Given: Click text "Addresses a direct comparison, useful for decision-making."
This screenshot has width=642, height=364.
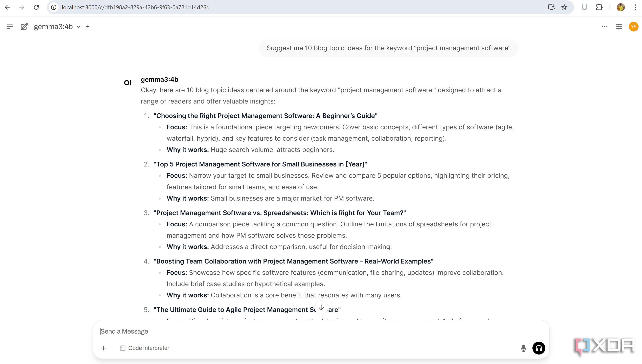Looking at the screenshot, I should tap(301, 247).
